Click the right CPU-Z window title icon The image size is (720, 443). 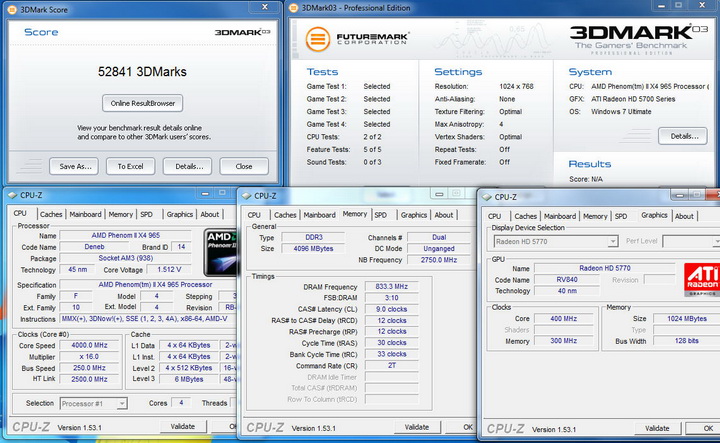tap(487, 197)
